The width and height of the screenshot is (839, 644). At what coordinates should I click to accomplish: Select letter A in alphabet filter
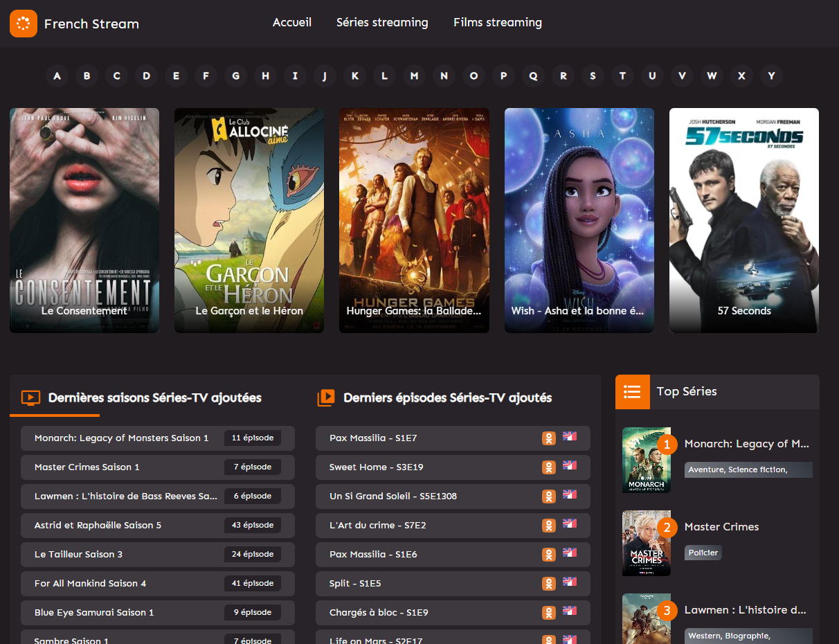click(57, 75)
